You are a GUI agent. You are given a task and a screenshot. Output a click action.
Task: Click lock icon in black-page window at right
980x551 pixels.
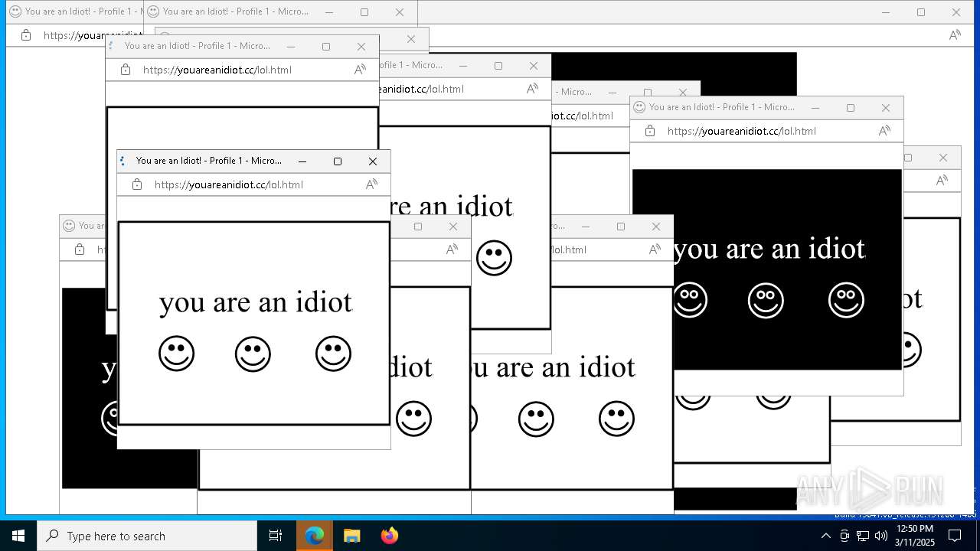pyautogui.click(x=650, y=131)
